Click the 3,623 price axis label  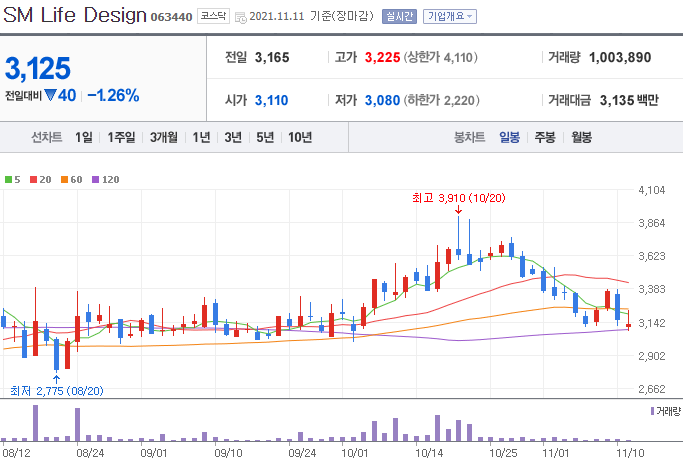pyautogui.click(x=652, y=256)
